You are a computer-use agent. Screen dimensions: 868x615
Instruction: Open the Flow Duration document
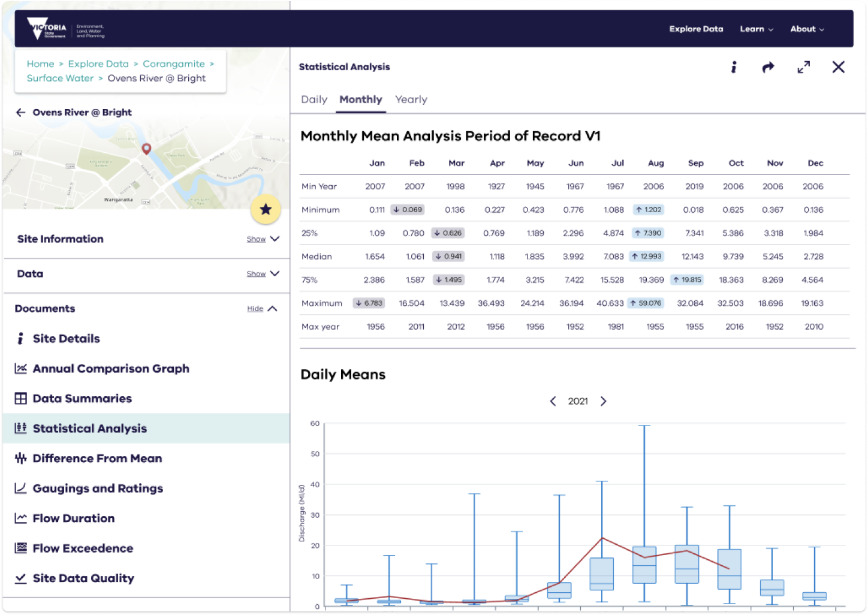click(x=73, y=518)
